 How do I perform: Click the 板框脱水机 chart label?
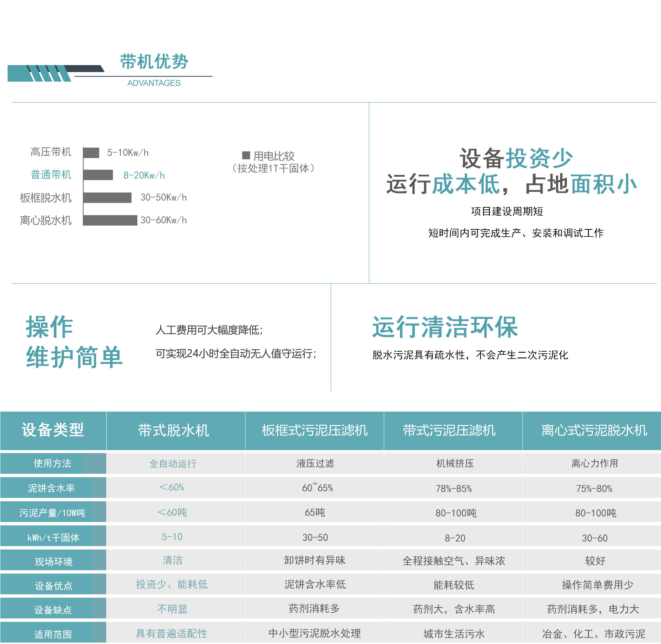pyautogui.click(x=46, y=198)
